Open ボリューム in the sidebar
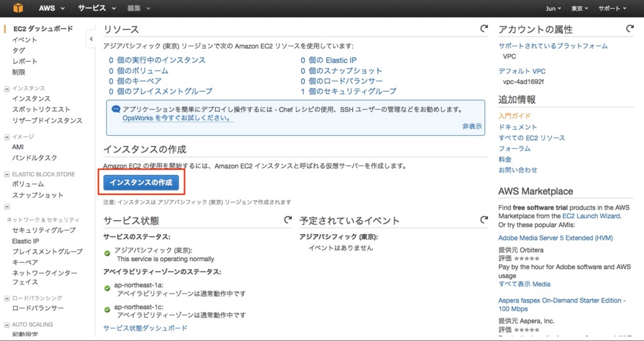The image size is (644, 341). coord(28,184)
